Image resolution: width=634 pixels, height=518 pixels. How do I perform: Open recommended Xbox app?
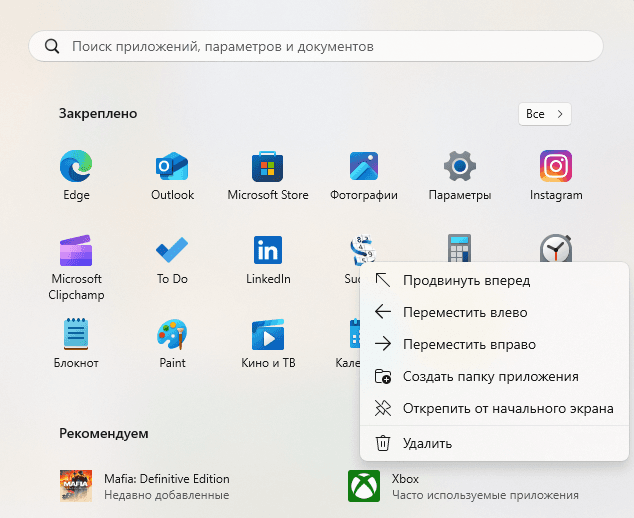(463, 486)
